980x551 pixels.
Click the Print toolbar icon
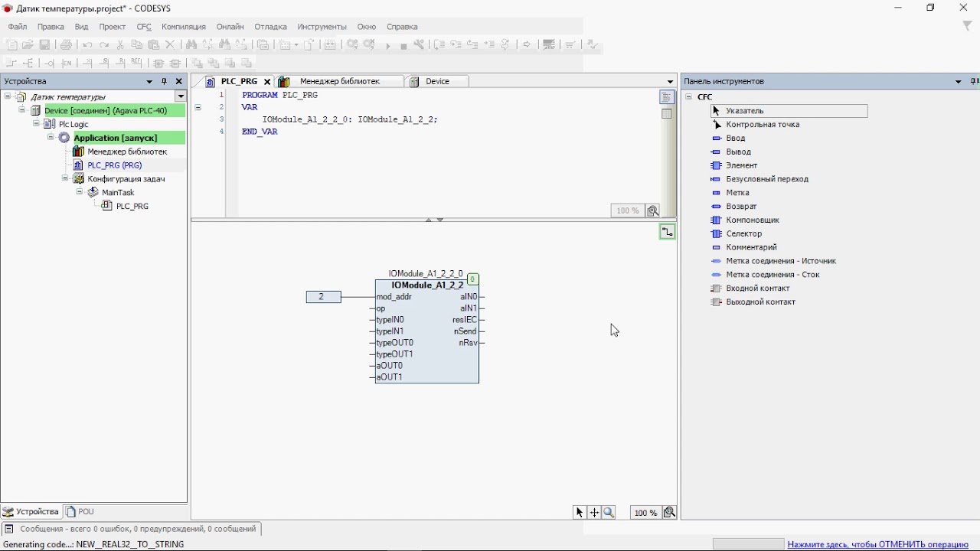66,45
